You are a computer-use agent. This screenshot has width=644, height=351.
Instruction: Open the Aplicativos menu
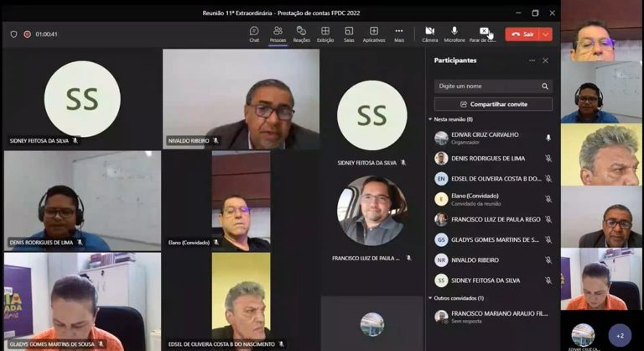point(374,34)
